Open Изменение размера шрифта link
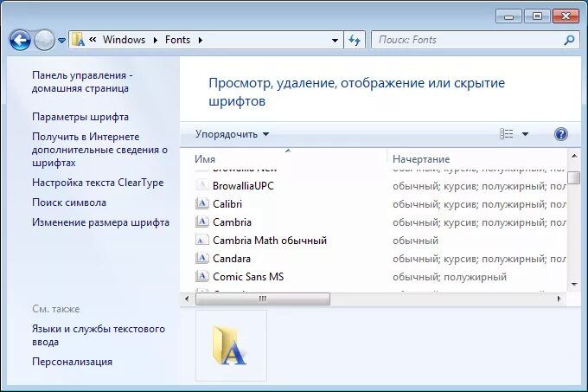The width and height of the screenshot is (588, 392). tap(100, 222)
